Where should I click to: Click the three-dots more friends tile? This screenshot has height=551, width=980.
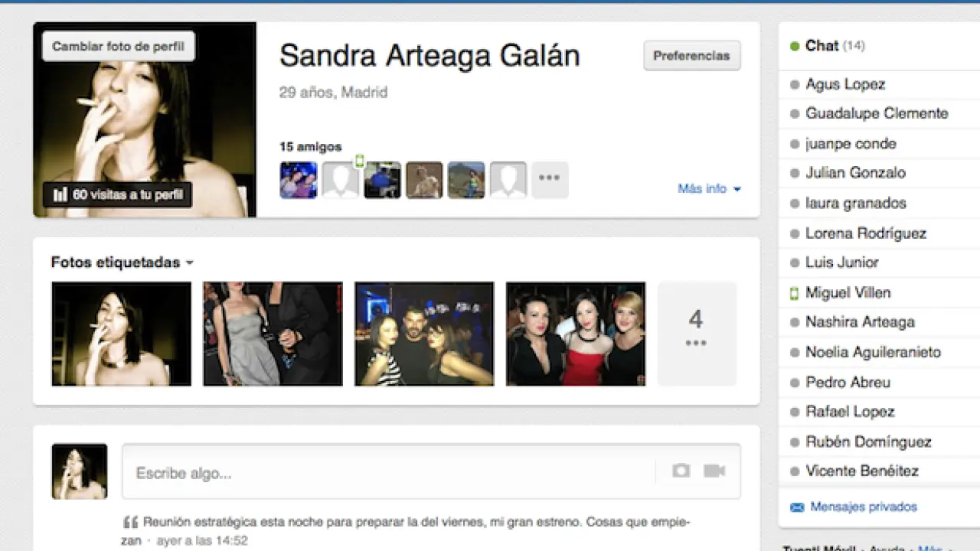click(x=550, y=180)
